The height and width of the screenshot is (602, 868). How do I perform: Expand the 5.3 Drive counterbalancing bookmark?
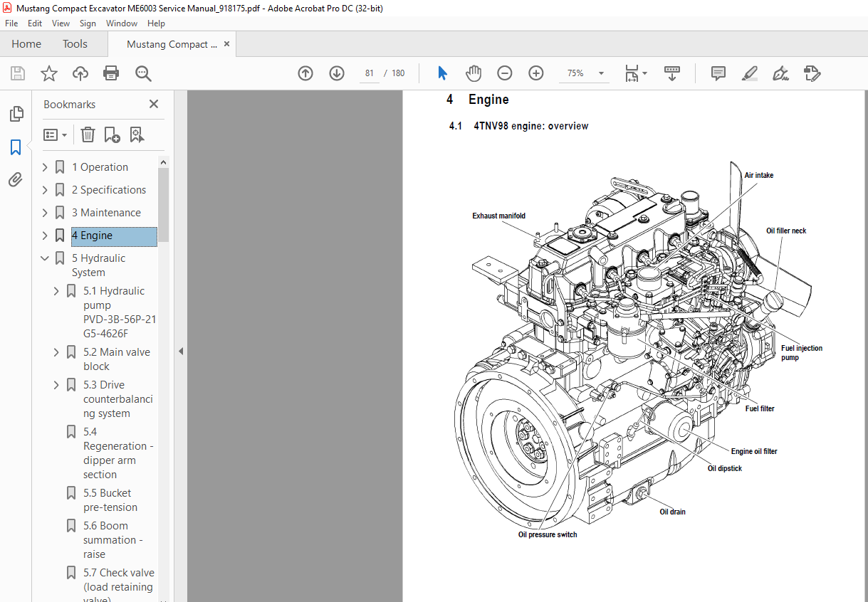tap(56, 385)
